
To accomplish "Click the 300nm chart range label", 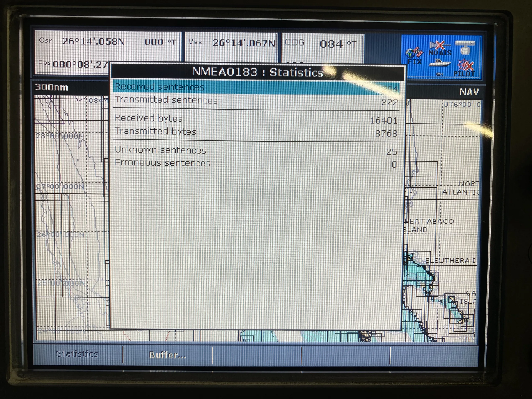I will 52,87.
